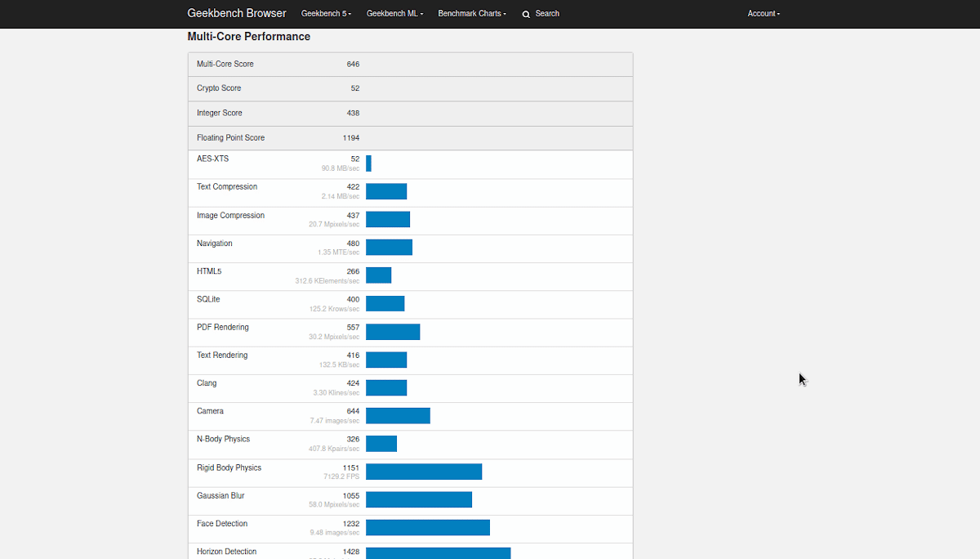980x559 pixels.
Task: Select the PDF Rendering label
Action: pos(223,327)
